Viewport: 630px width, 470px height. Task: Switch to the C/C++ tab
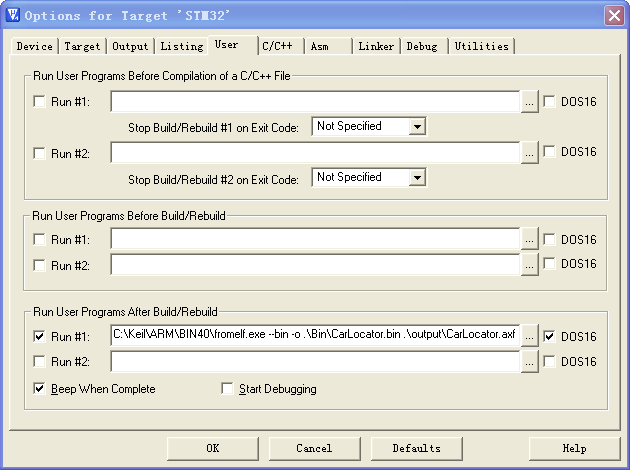coord(280,46)
